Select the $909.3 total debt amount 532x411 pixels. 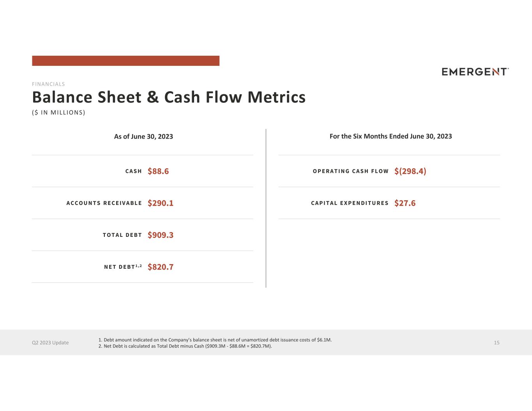[x=161, y=235]
